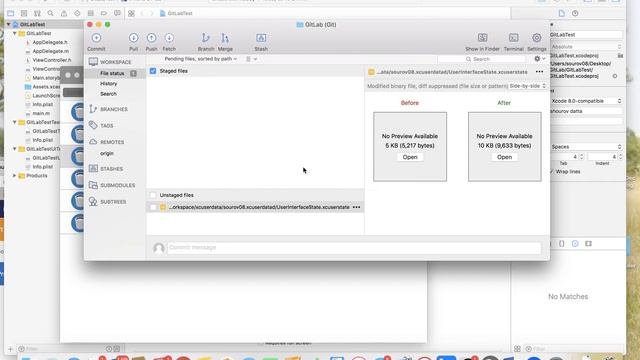Viewport: 640px width, 360px height.
Task: Open the Xcode breakpoint navigator icon
Action: click(x=104, y=13)
